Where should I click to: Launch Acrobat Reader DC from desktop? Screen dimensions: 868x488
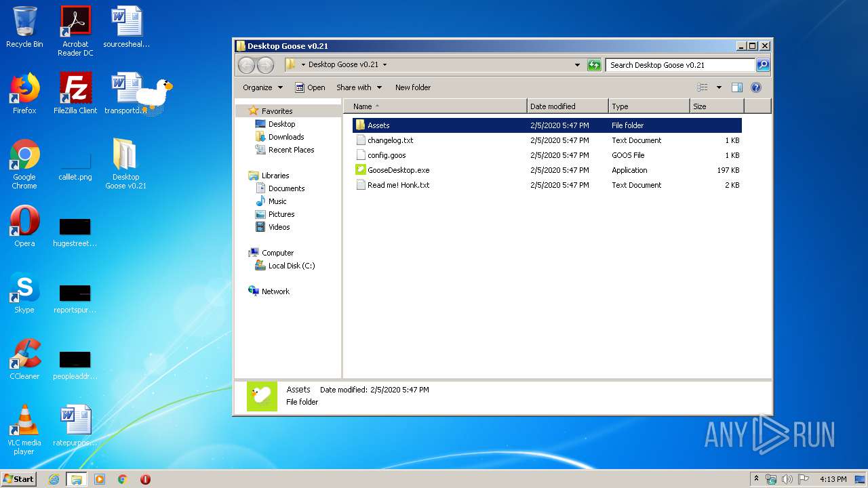[75, 32]
